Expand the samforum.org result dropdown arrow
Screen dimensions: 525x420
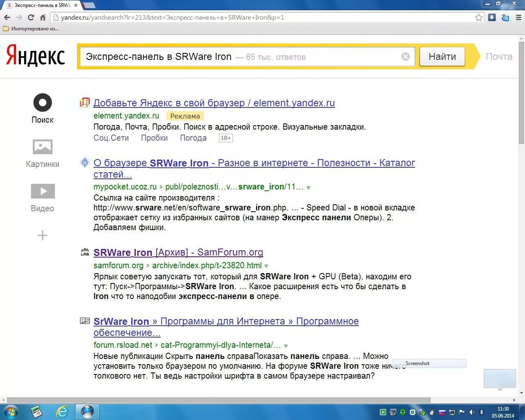coord(266,266)
